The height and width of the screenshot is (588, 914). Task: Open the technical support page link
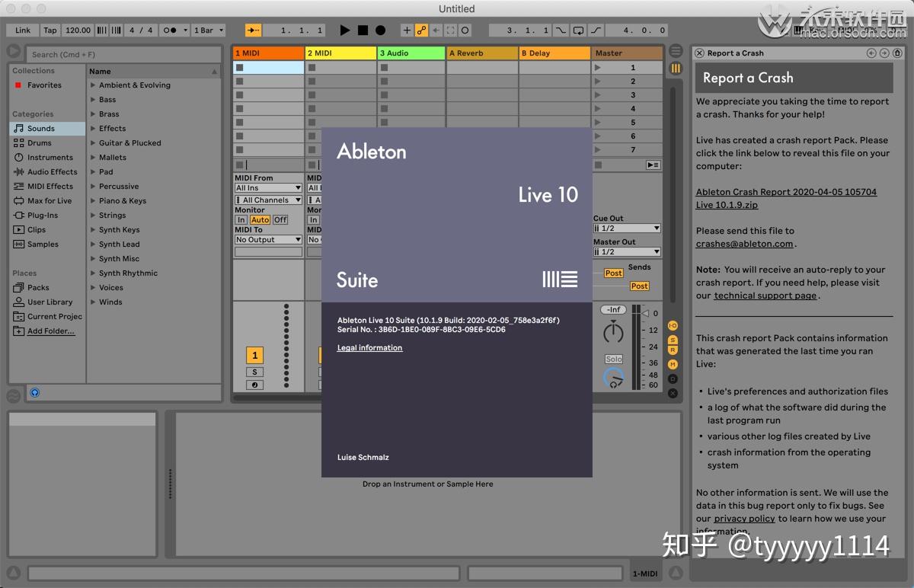coord(765,296)
